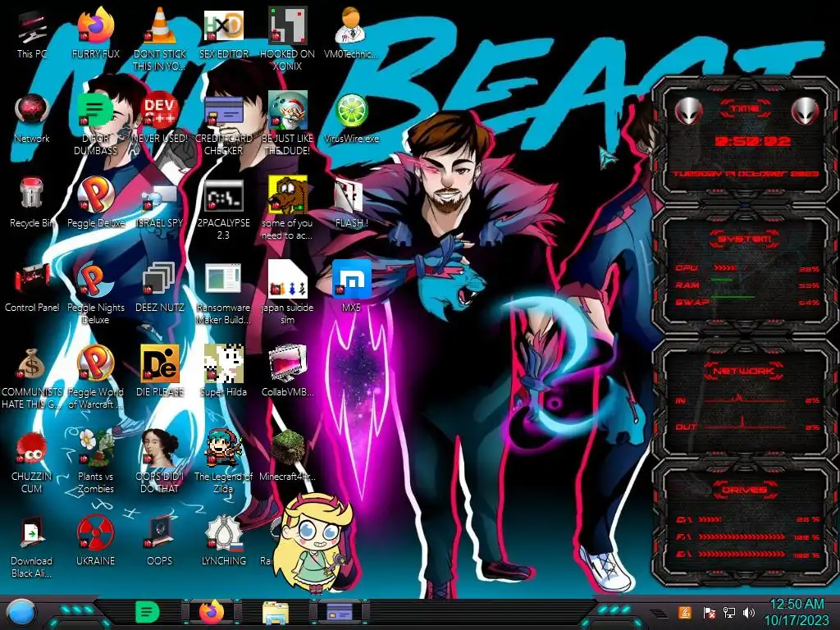The image size is (840, 630).
Task: Open the green D FOR DUMBASS shortcut
Action: (95, 125)
